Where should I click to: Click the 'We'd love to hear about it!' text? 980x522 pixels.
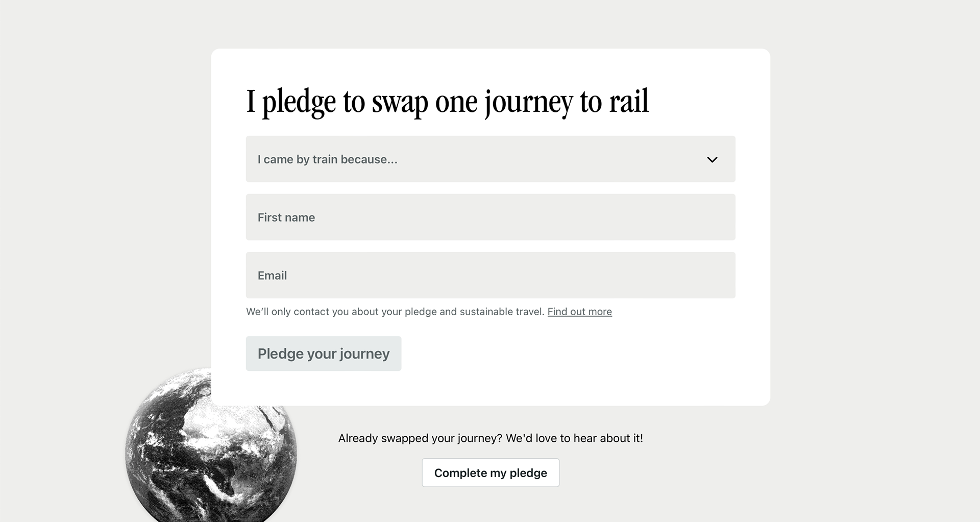[x=574, y=438]
